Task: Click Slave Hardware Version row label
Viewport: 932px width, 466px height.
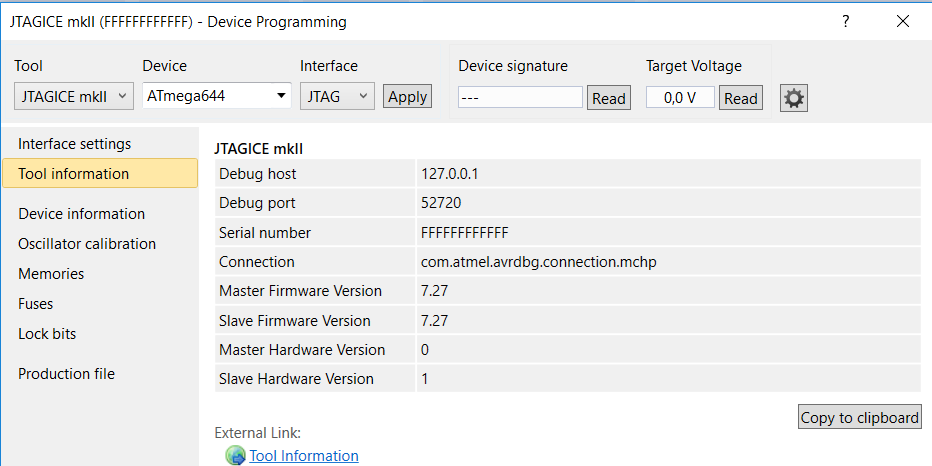Action: coord(297,379)
